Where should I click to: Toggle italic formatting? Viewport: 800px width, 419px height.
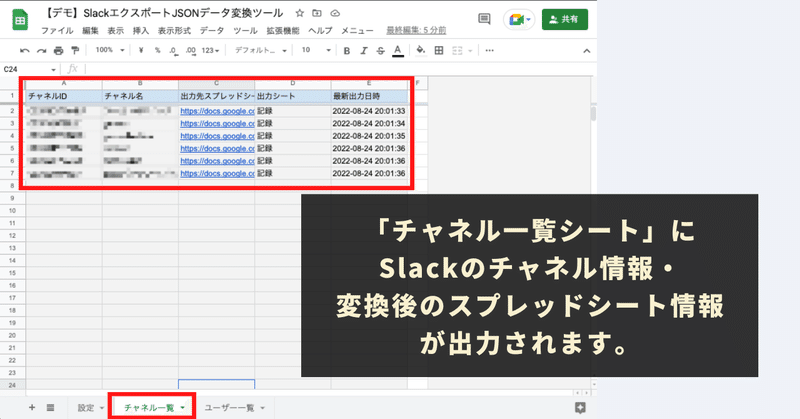click(x=364, y=51)
